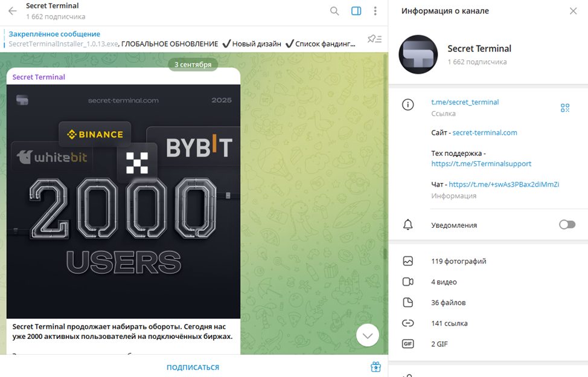Open the secret-terminal.com website link

tap(485, 132)
